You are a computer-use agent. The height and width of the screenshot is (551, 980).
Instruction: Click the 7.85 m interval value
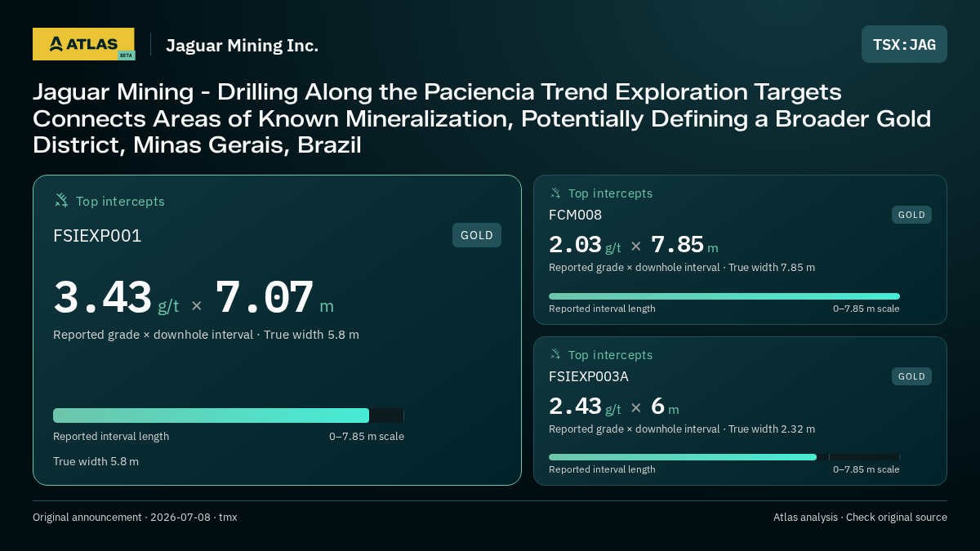[x=684, y=244]
